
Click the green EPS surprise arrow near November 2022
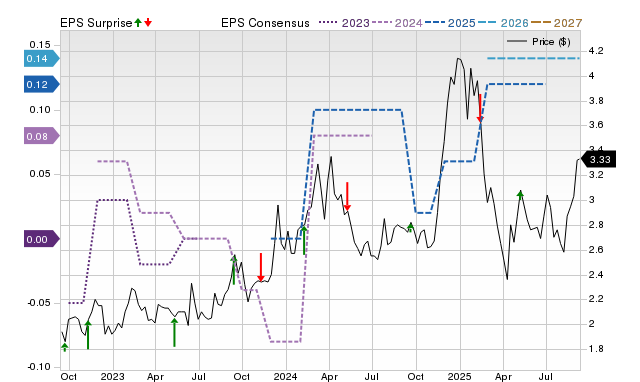tap(88, 335)
